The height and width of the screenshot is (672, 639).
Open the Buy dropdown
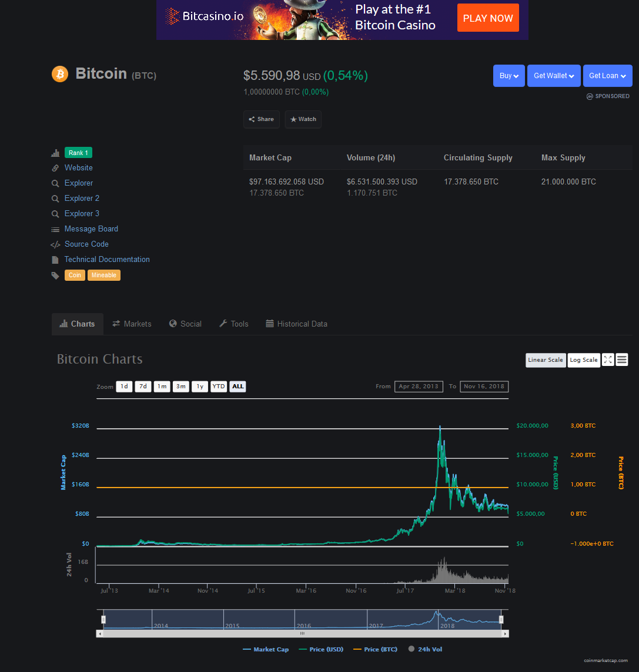click(x=508, y=76)
